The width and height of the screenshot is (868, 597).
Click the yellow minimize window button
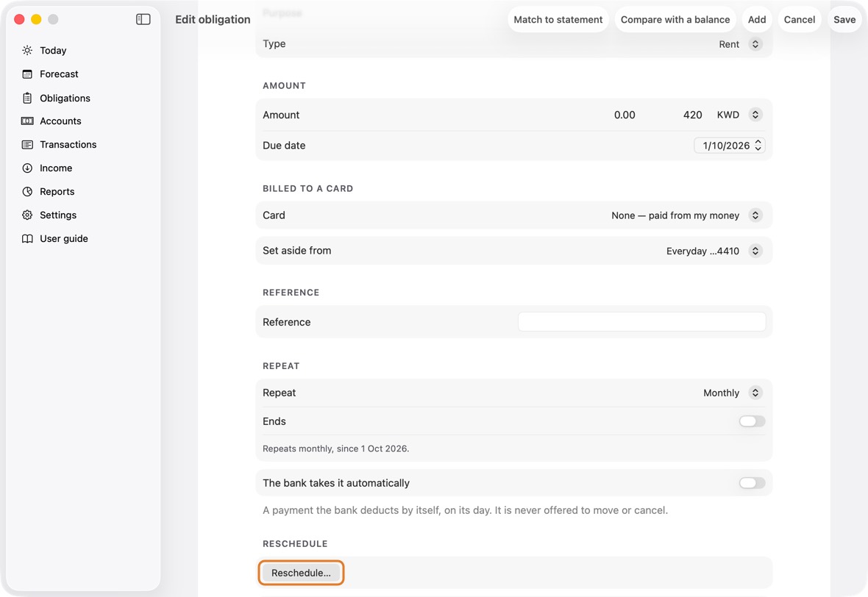36,19
